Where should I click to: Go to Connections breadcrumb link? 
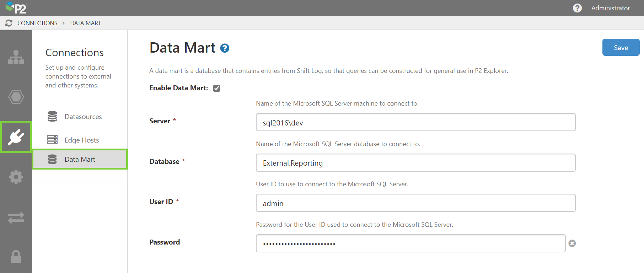pyautogui.click(x=37, y=23)
